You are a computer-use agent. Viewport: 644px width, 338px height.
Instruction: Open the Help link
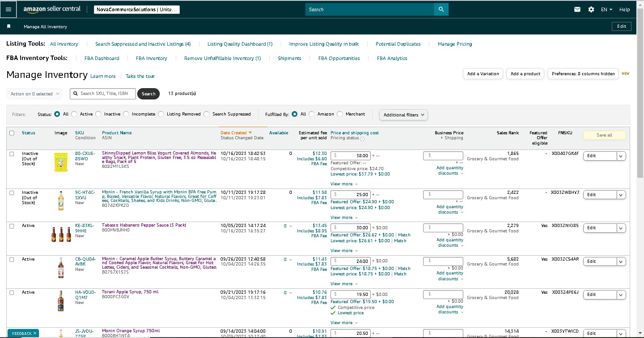pos(625,9)
